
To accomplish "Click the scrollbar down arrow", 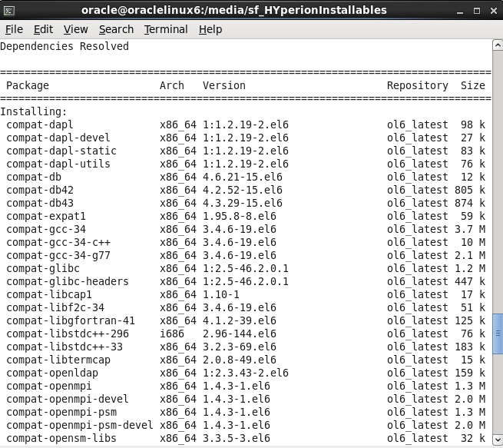I will coord(498,439).
